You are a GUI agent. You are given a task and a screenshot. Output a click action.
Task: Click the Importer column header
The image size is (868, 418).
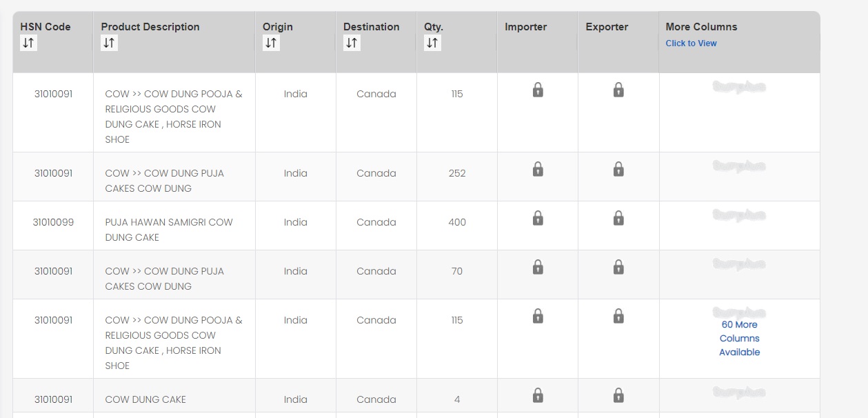[x=525, y=27]
